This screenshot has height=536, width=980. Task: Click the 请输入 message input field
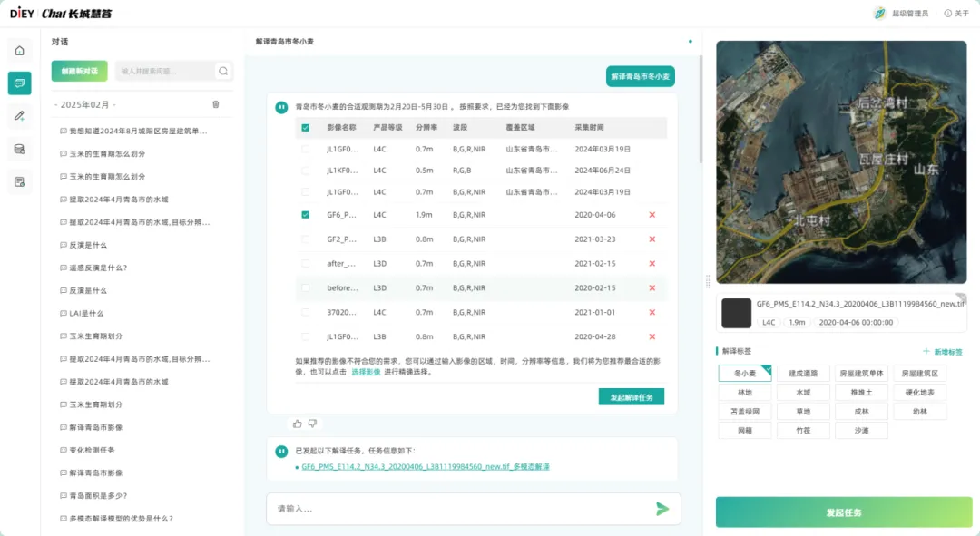pyautogui.click(x=458, y=509)
